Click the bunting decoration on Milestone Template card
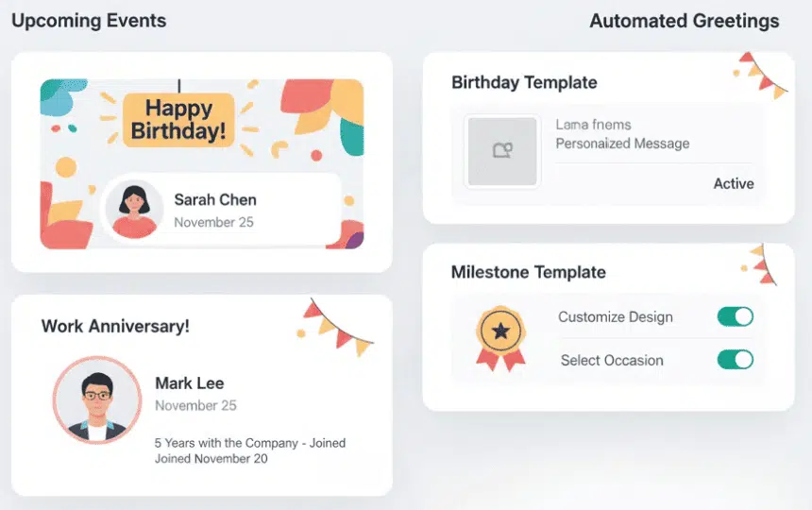This screenshot has width=812, height=510. 763,264
